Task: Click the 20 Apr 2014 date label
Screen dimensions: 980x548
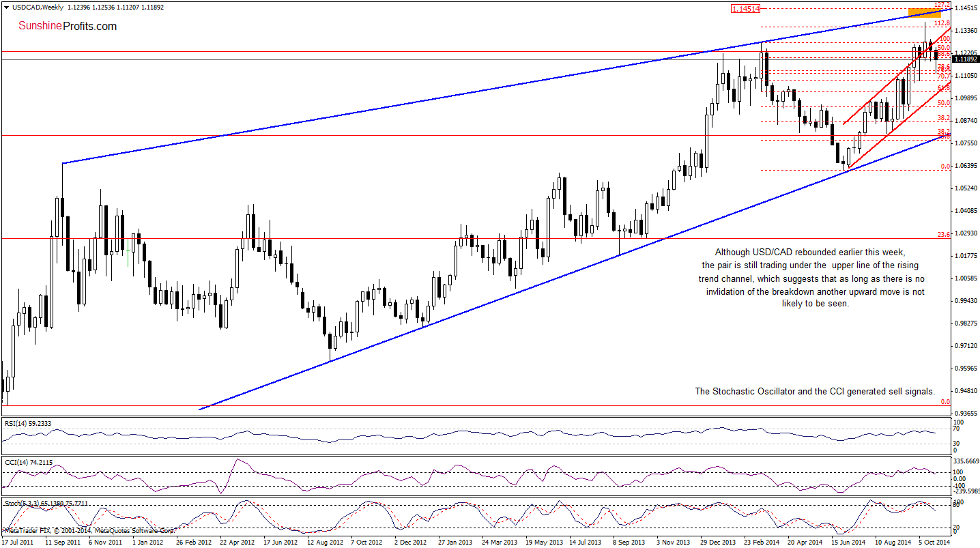Action: (x=806, y=541)
